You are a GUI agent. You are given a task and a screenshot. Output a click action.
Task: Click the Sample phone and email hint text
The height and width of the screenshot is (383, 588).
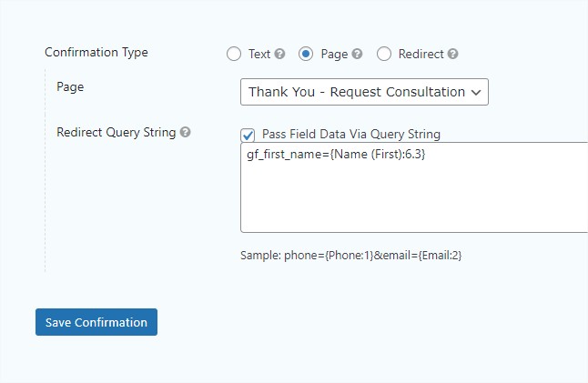coord(351,256)
